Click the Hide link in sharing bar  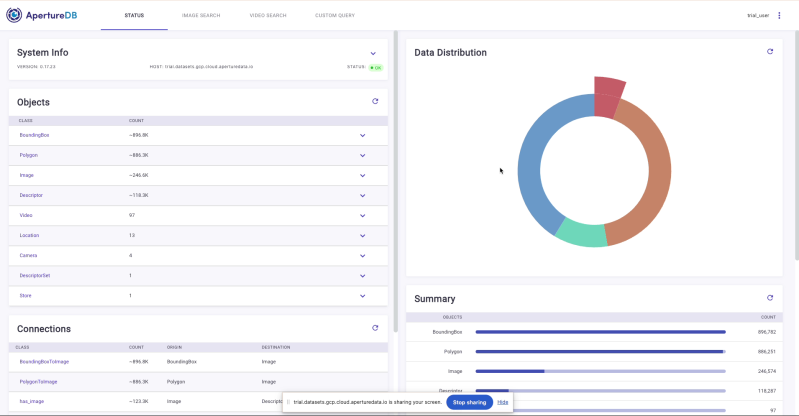502,402
